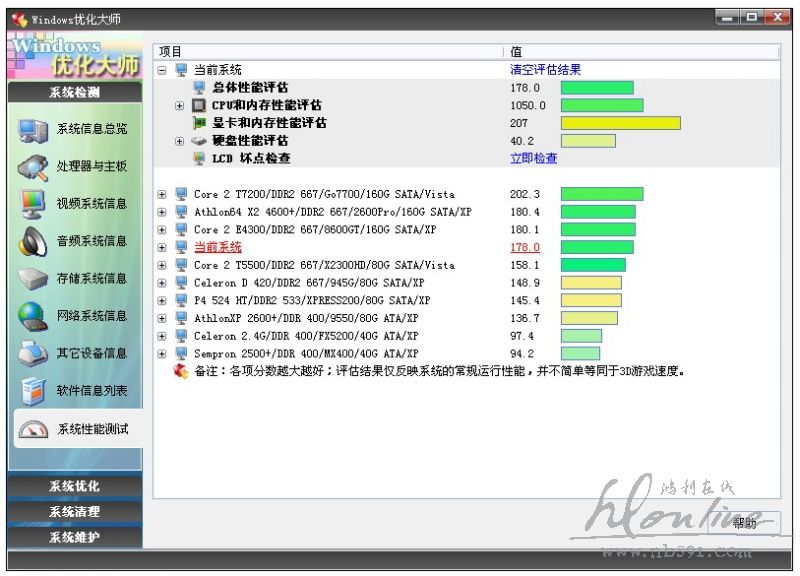Viewport: 800px width, 576px height.
Task: Select 视频系统信息 monitor icon
Action: [33, 204]
